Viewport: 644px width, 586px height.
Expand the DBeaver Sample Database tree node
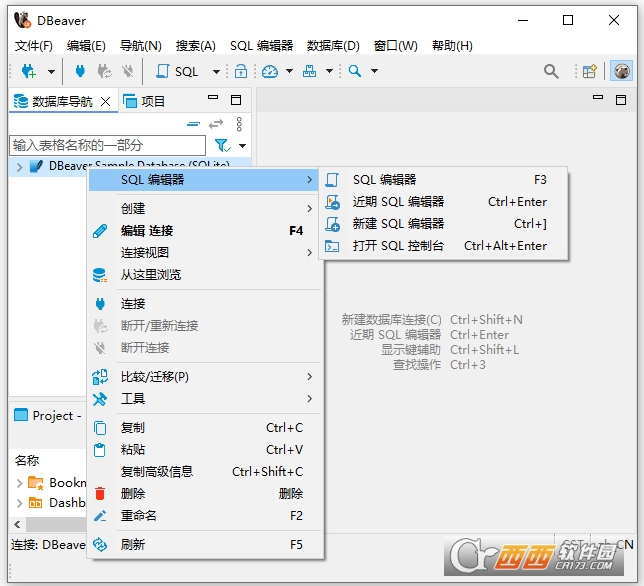[x=19, y=167]
